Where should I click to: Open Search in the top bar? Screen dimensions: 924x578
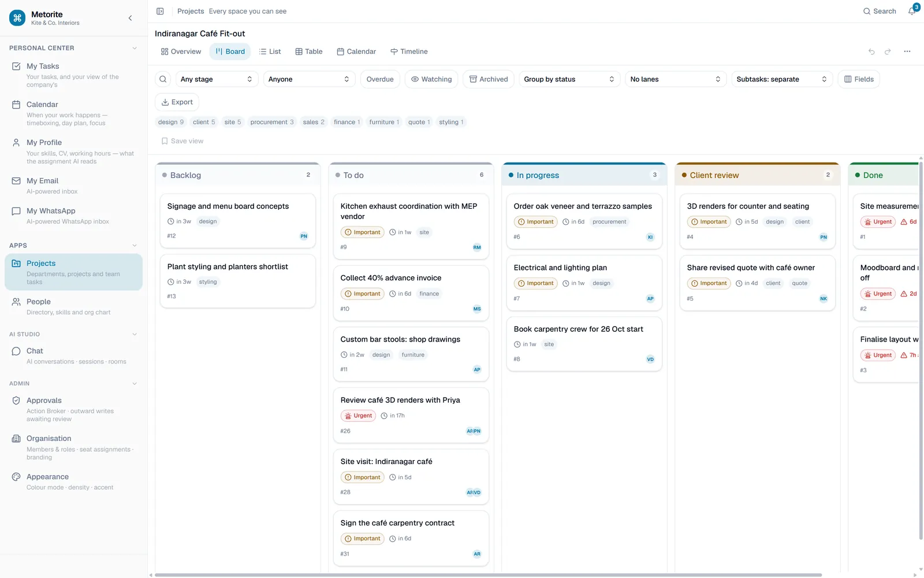click(880, 11)
